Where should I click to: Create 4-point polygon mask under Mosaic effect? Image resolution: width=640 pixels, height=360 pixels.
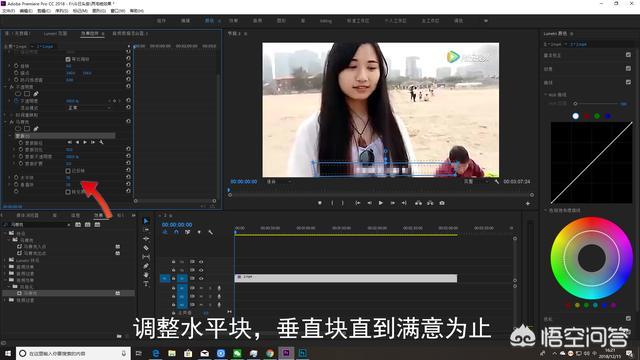point(27,129)
